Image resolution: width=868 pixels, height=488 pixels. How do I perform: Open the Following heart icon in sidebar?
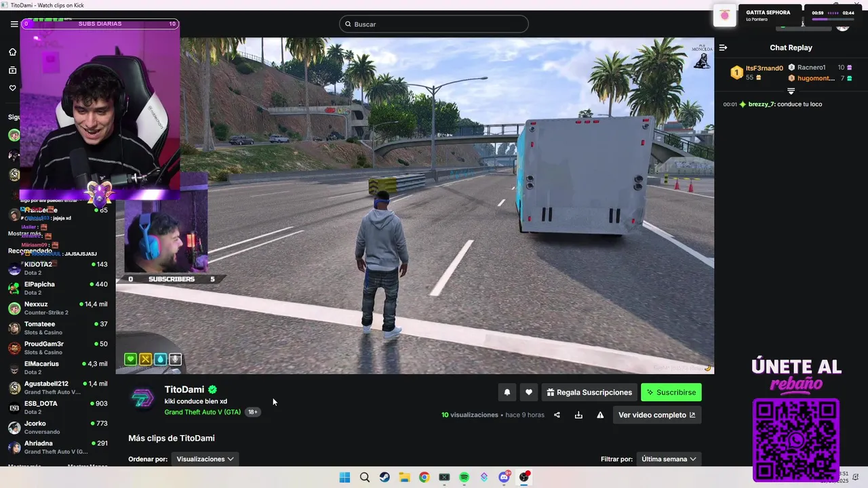pyautogui.click(x=12, y=88)
